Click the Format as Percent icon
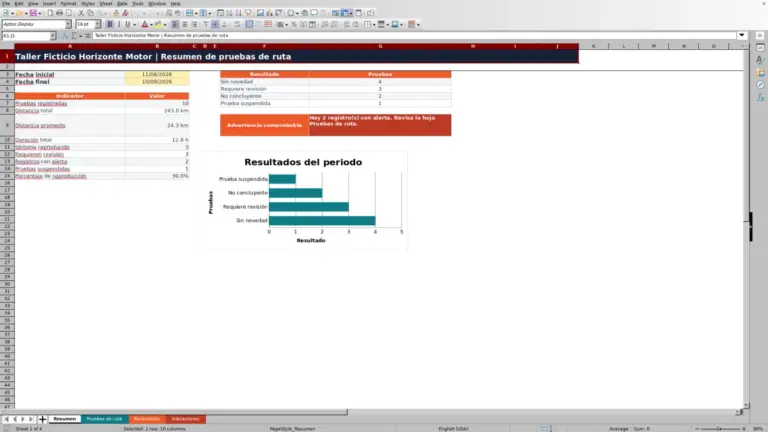 coord(294,24)
